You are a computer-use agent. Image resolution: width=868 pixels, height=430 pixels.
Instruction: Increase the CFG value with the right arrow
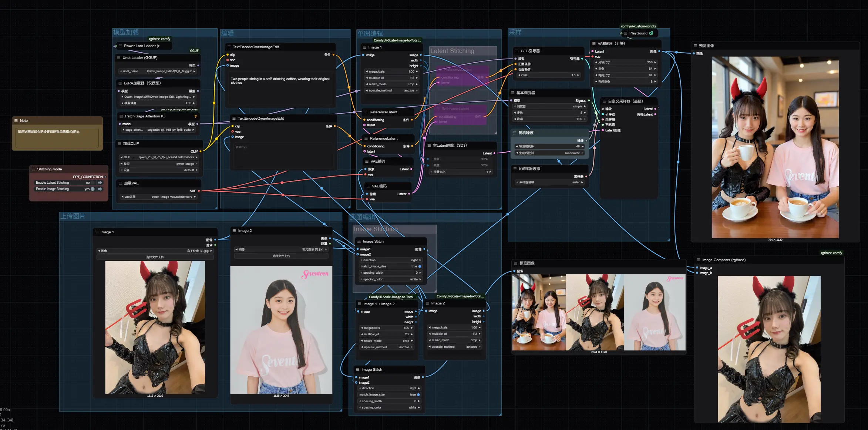tap(578, 75)
